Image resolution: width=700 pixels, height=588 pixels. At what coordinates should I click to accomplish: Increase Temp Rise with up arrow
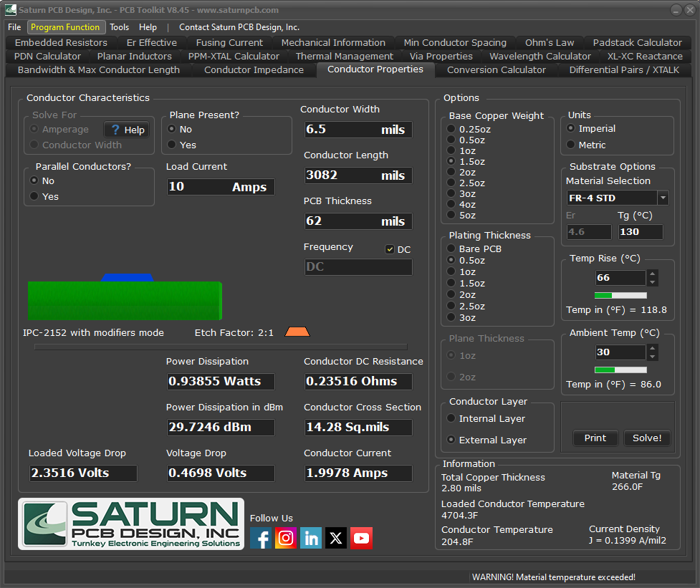point(653,274)
